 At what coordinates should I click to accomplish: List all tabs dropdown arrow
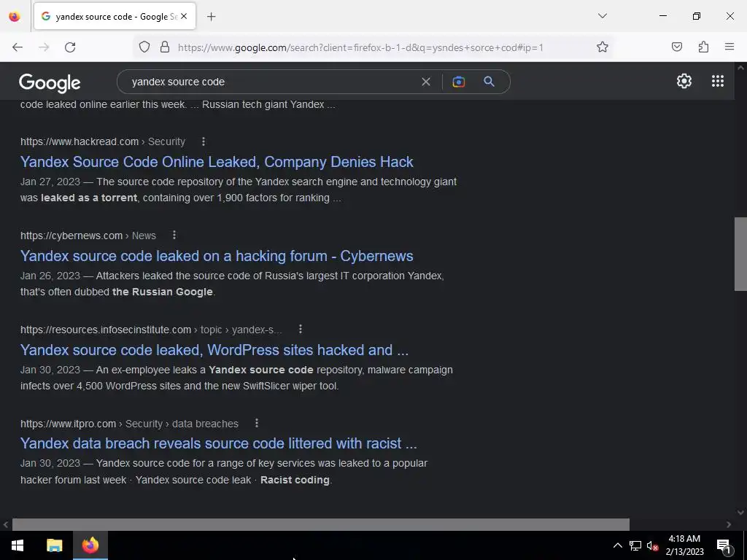tap(602, 16)
